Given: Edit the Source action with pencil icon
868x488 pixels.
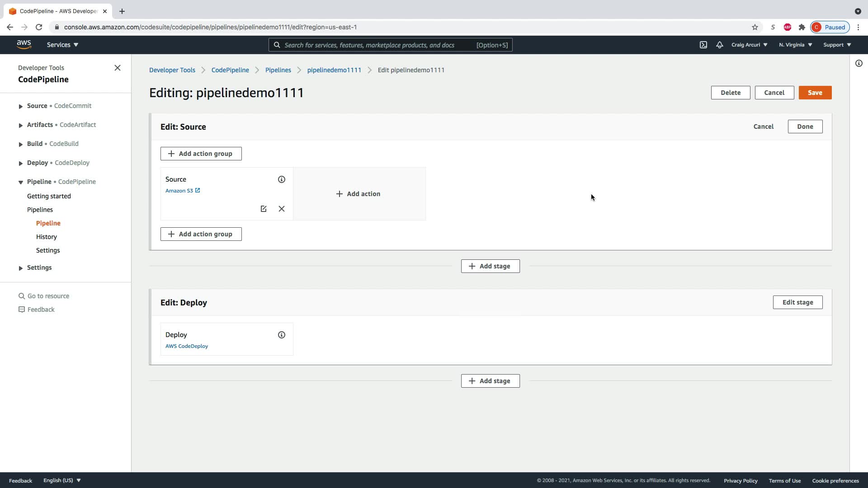Looking at the screenshot, I should tap(264, 209).
